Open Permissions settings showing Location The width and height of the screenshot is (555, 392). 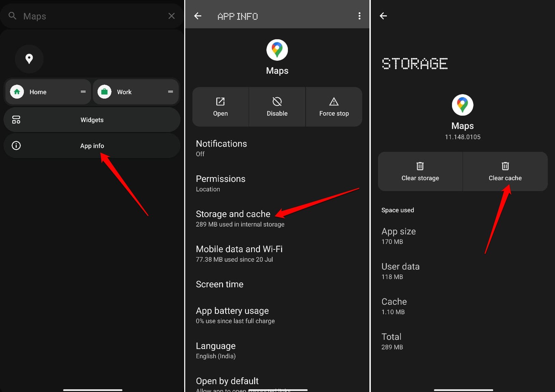221,183
